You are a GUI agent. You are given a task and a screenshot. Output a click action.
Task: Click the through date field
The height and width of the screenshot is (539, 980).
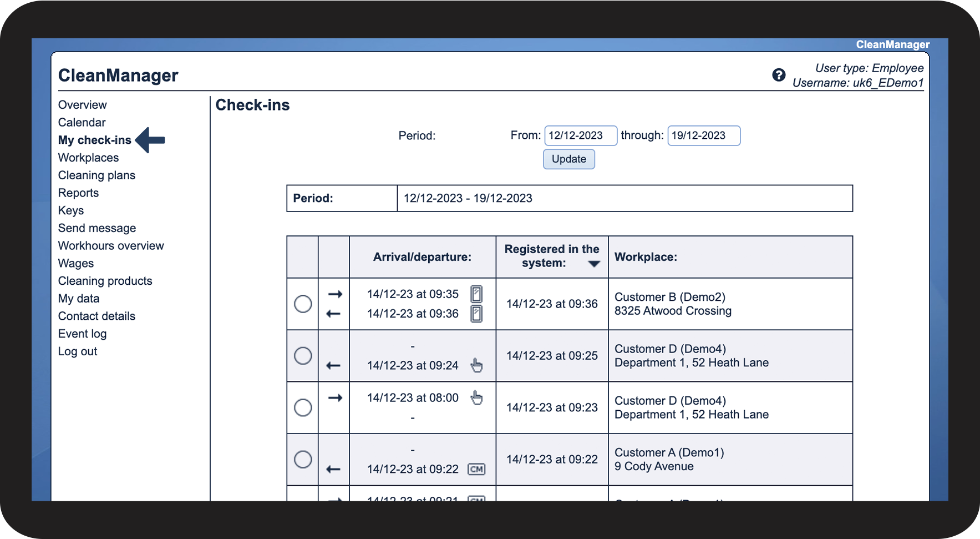click(703, 135)
